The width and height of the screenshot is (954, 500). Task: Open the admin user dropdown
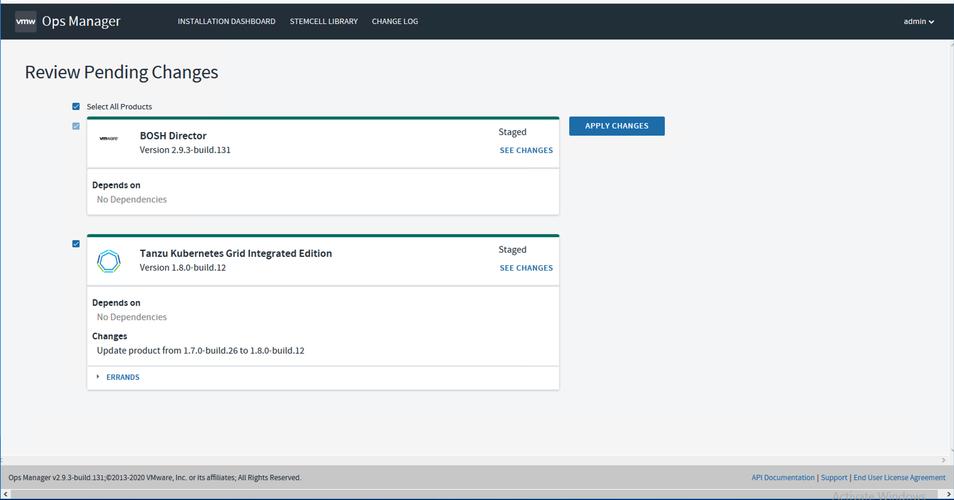click(918, 21)
